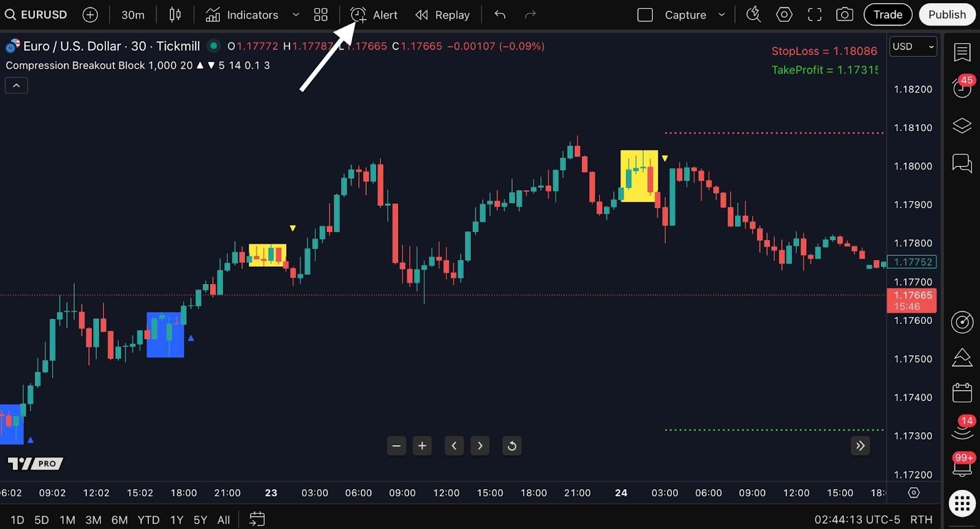Create an Alert
Image resolution: width=980 pixels, height=529 pixels.
pyautogui.click(x=374, y=15)
